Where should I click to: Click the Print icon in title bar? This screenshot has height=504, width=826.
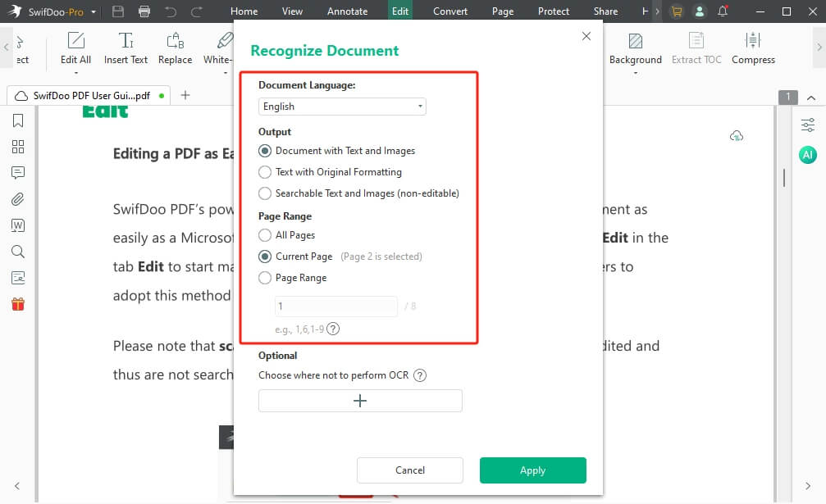tap(144, 11)
